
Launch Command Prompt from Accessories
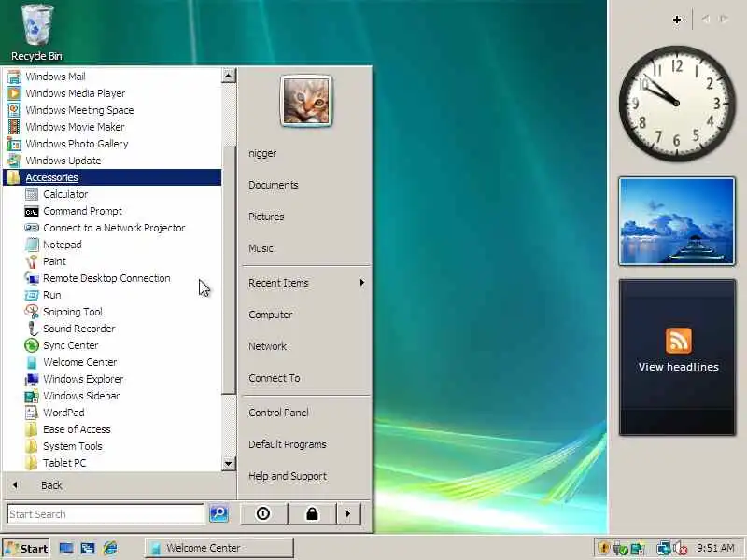tap(74, 211)
